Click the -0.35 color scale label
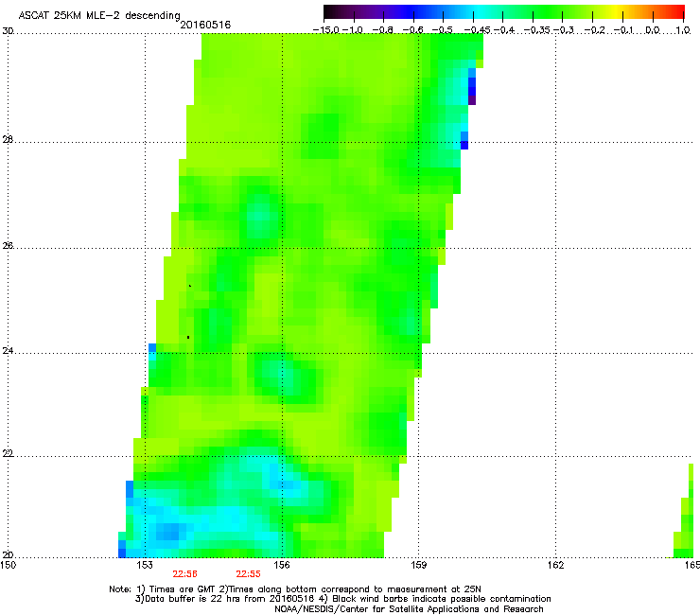Screen dimensions: 700x615 pos(536,30)
